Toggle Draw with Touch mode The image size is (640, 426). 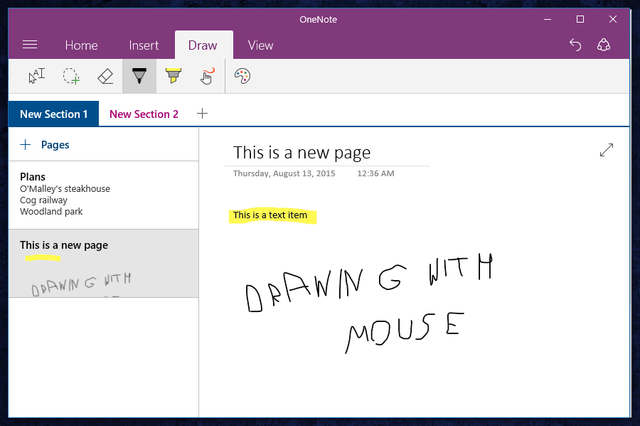[207, 76]
